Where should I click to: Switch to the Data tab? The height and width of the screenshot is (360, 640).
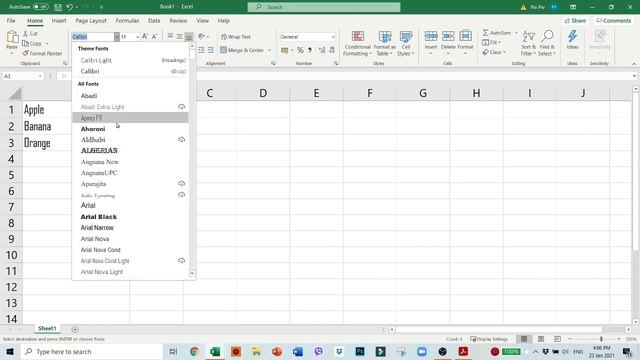point(154,20)
